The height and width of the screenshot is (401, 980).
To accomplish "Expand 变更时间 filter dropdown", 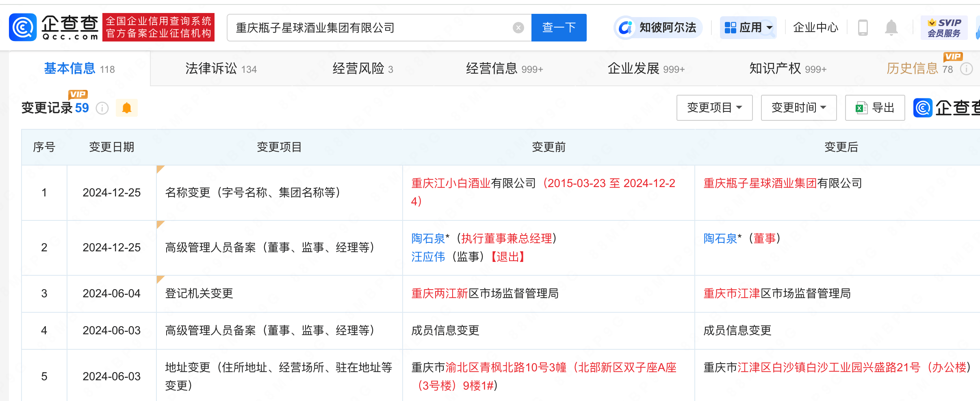I will 799,108.
